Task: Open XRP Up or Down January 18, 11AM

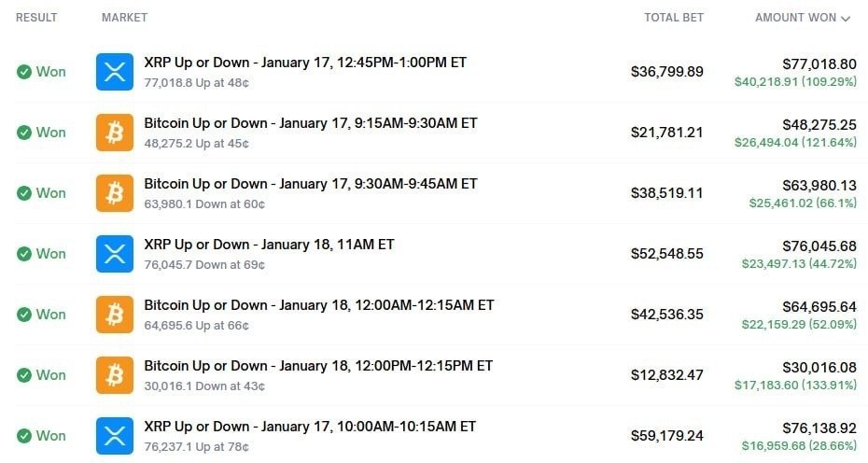Action: coord(269,245)
